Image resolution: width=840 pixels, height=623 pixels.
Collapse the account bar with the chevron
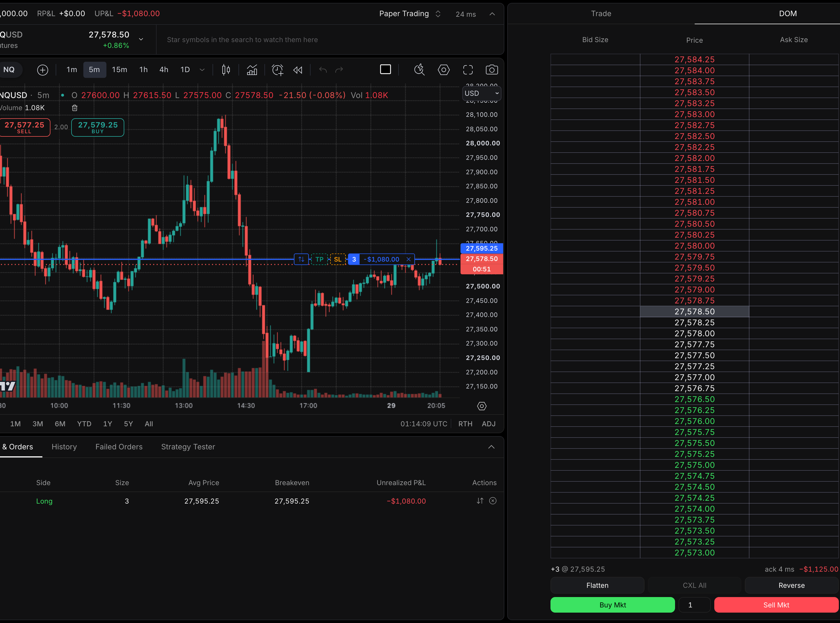pyautogui.click(x=492, y=14)
